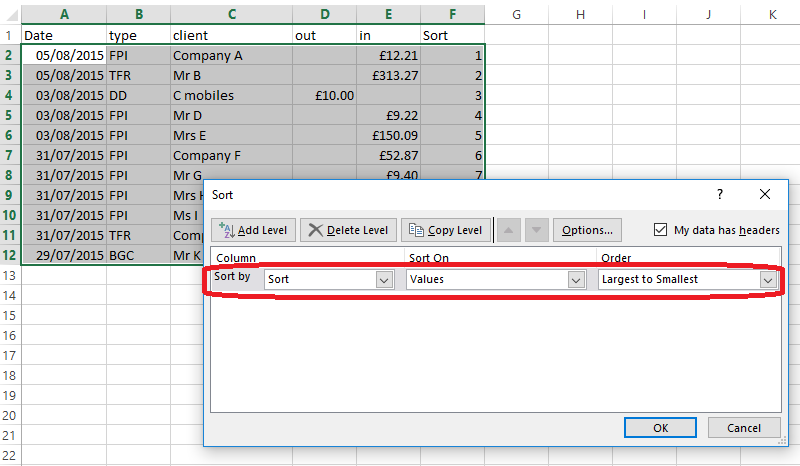Viewport: 800px width, 466px height.
Task: Open the Sort by column dropdown
Action: (x=384, y=280)
